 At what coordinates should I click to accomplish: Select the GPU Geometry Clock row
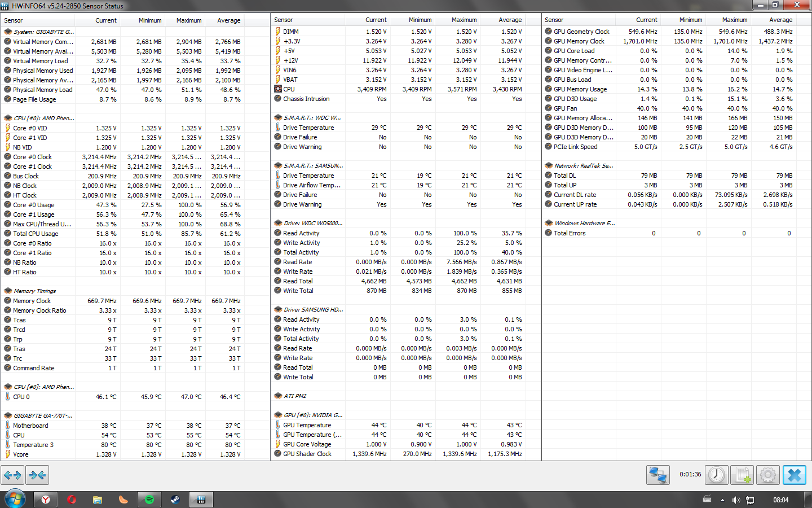click(x=677, y=32)
